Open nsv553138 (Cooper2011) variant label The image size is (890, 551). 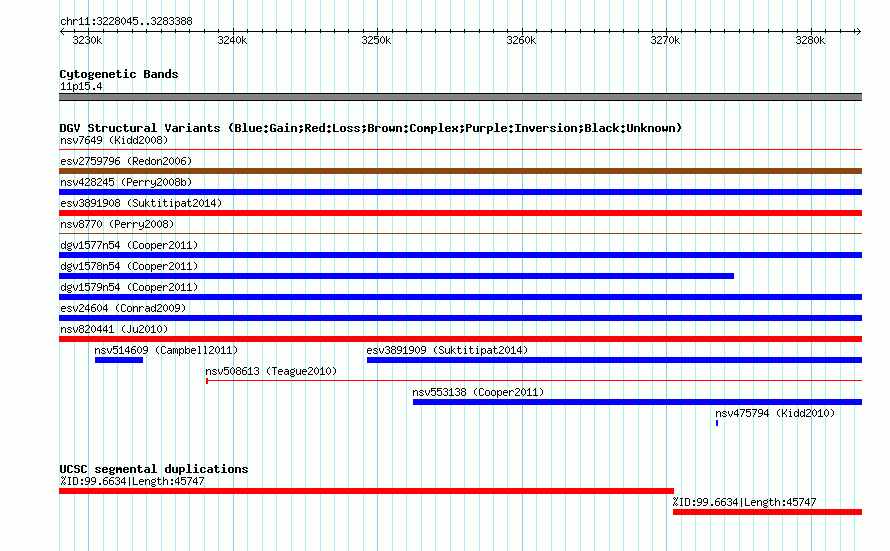(x=478, y=392)
